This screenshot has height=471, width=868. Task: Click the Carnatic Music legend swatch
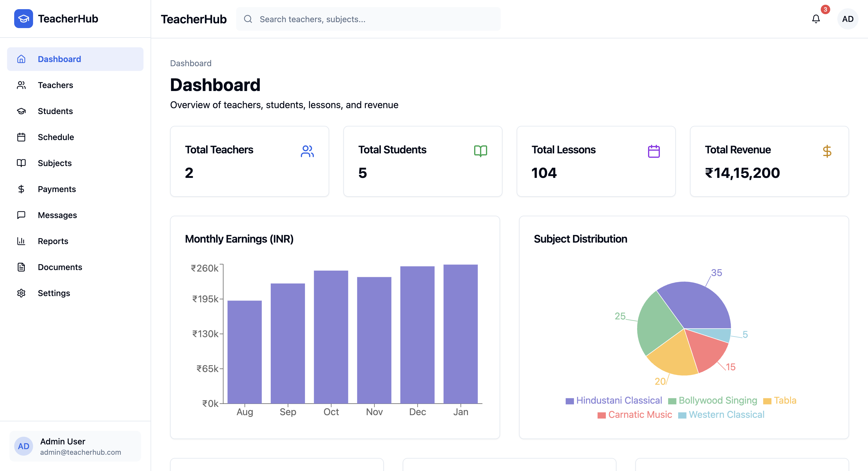point(601,415)
